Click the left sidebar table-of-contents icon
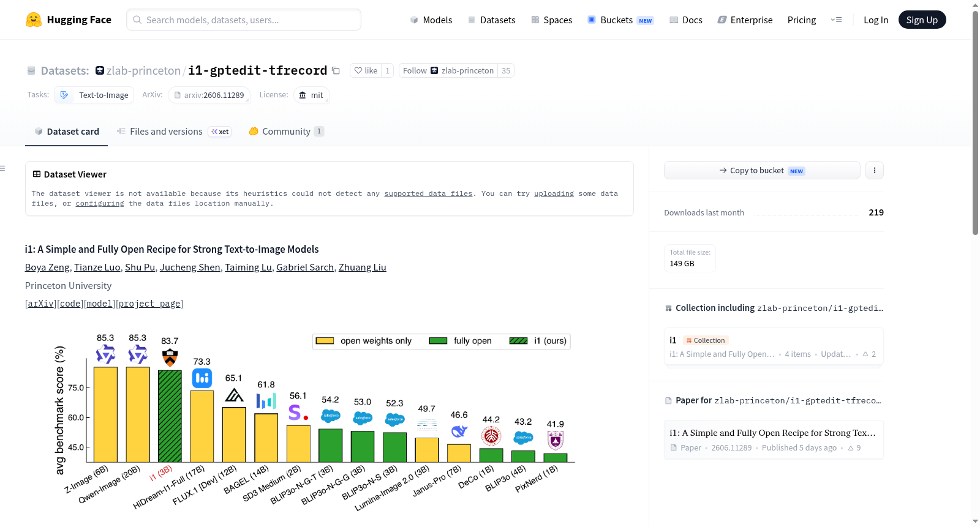The height and width of the screenshot is (527, 980). click(x=3, y=168)
